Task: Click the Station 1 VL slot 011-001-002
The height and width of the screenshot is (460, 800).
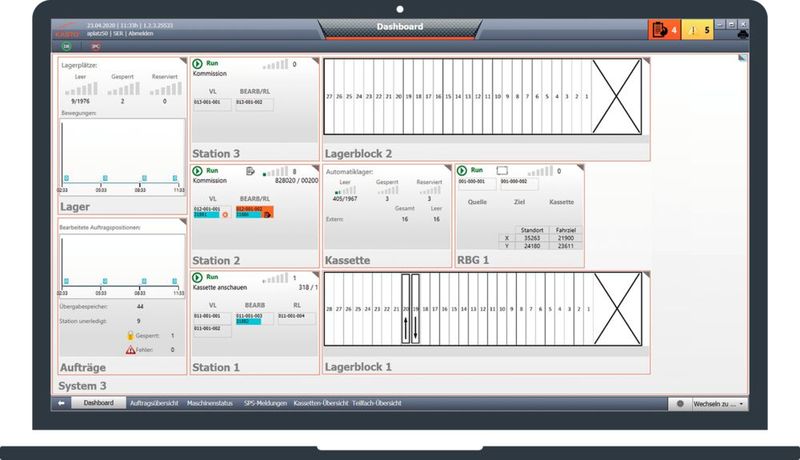Action: (212, 331)
